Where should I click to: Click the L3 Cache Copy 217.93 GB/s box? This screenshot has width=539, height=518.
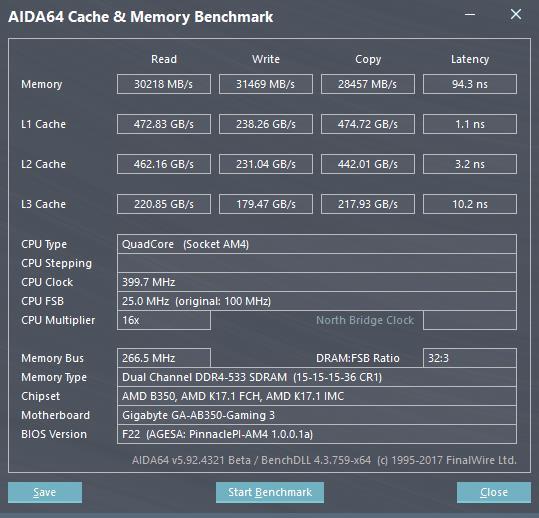(x=368, y=204)
